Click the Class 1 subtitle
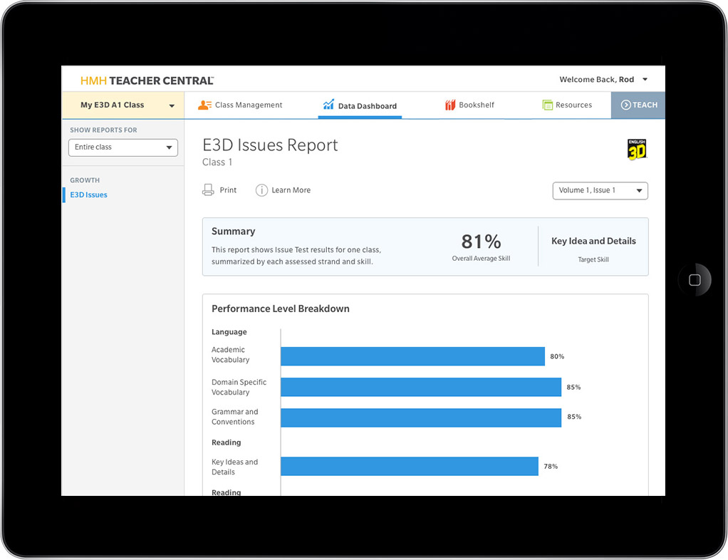The height and width of the screenshot is (560, 728). coord(217,162)
